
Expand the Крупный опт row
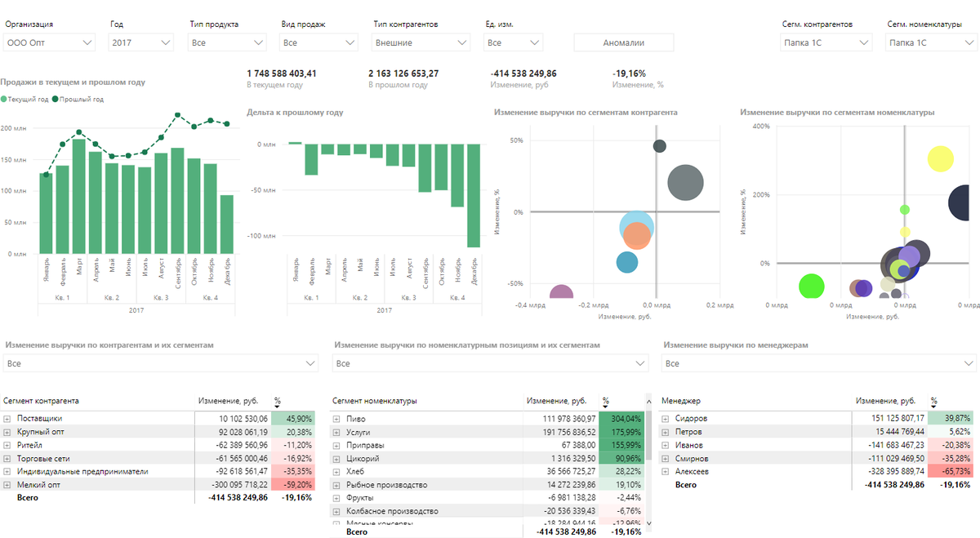tap(7, 432)
